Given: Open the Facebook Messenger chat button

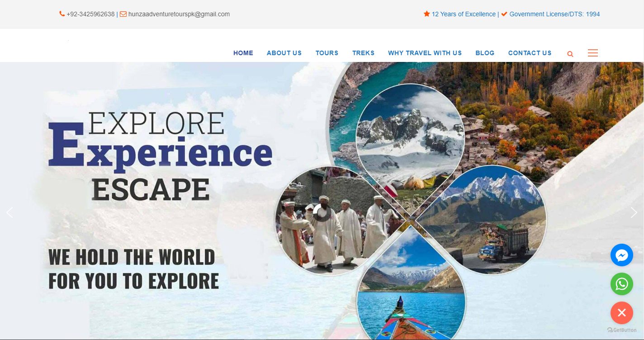Looking at the screenshot, I should coord(621,255).
